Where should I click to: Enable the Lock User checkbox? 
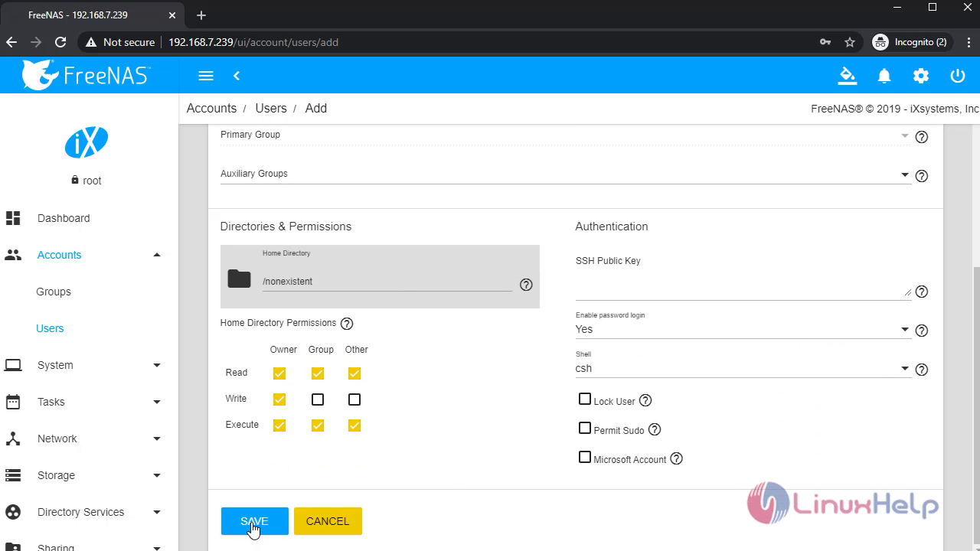(x=585, y=399)
